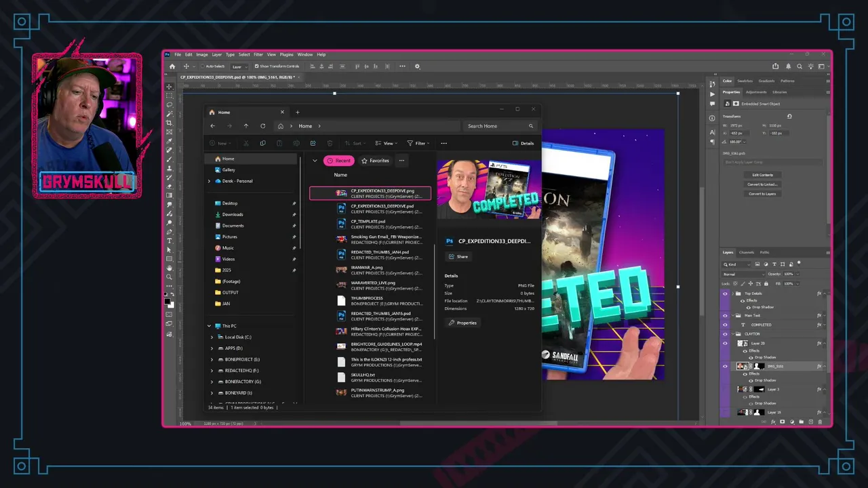Viewport: 868px width, 488px height.
Task: Select the Lasso tool
Action: point(170,104)
